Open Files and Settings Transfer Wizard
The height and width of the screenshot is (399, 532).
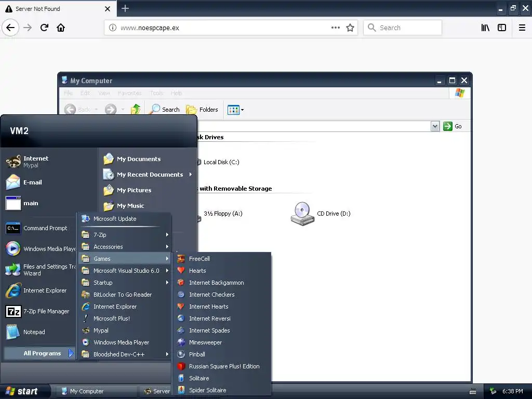[40, 270]
